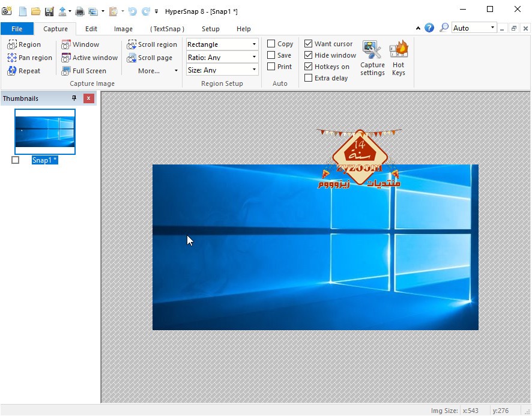Start a Pan region capture
The image size is (532, 416).
pyautogui.click(x=29, y=58)
